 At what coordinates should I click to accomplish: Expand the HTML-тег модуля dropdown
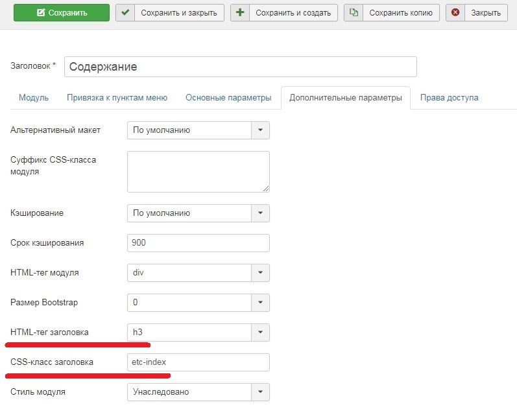pos(198,273)
